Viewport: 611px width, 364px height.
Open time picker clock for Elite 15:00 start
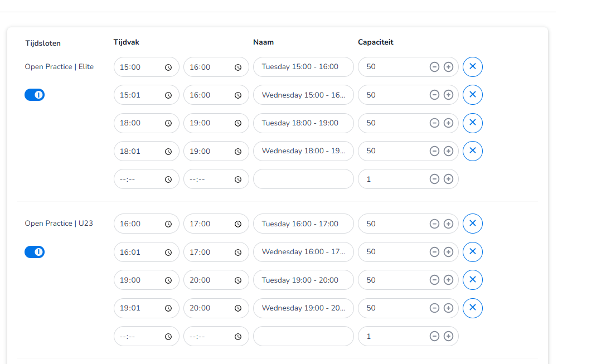tap(168, 67)
